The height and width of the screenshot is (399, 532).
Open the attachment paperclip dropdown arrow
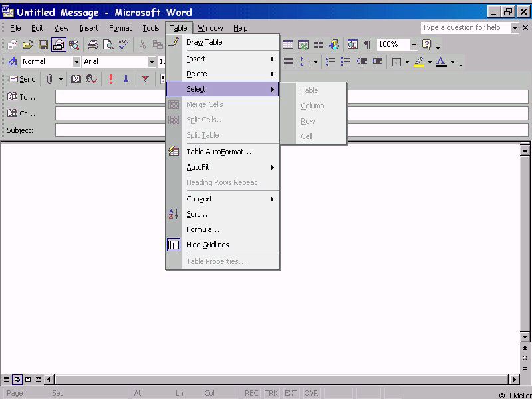(61, 79)
